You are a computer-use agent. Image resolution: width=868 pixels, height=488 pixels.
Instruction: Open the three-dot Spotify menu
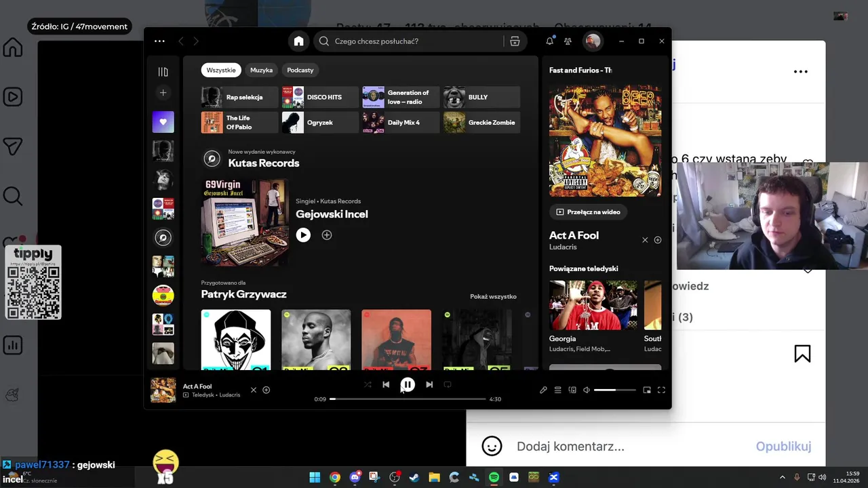159,41
